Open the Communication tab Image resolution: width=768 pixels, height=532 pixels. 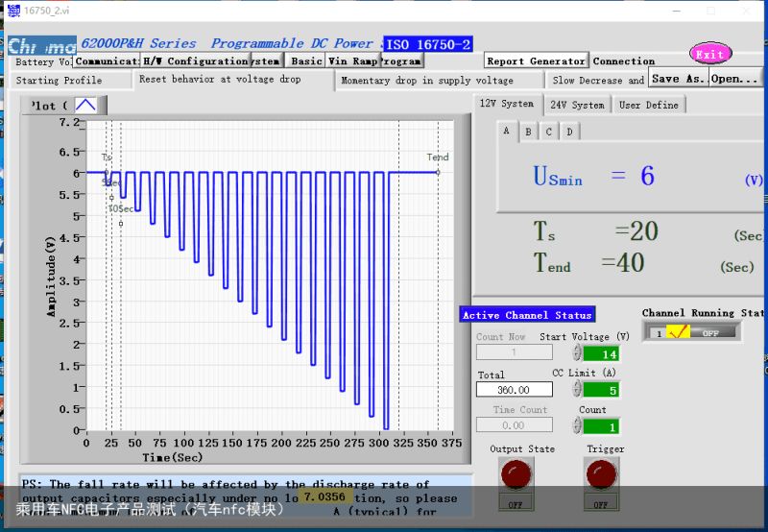[x=107, y=60]
